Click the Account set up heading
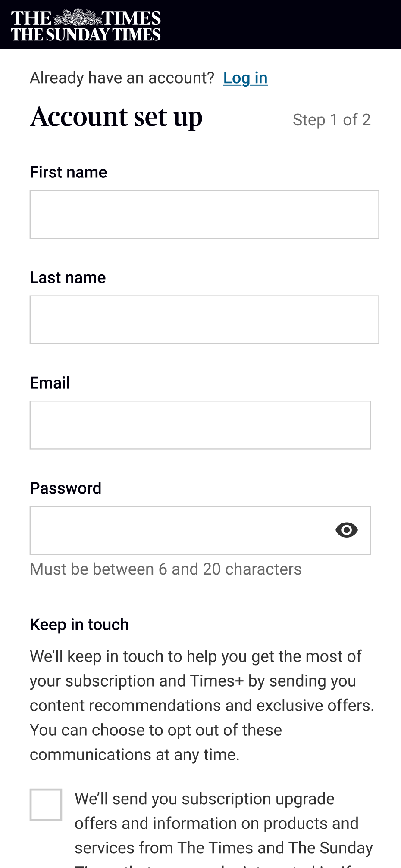The width and height of the screenshot is (401, 868). [116, 117]
